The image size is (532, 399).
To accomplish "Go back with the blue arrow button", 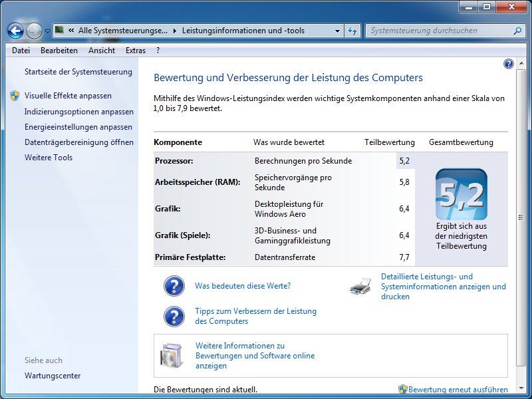I will click(x=15, y=31).
